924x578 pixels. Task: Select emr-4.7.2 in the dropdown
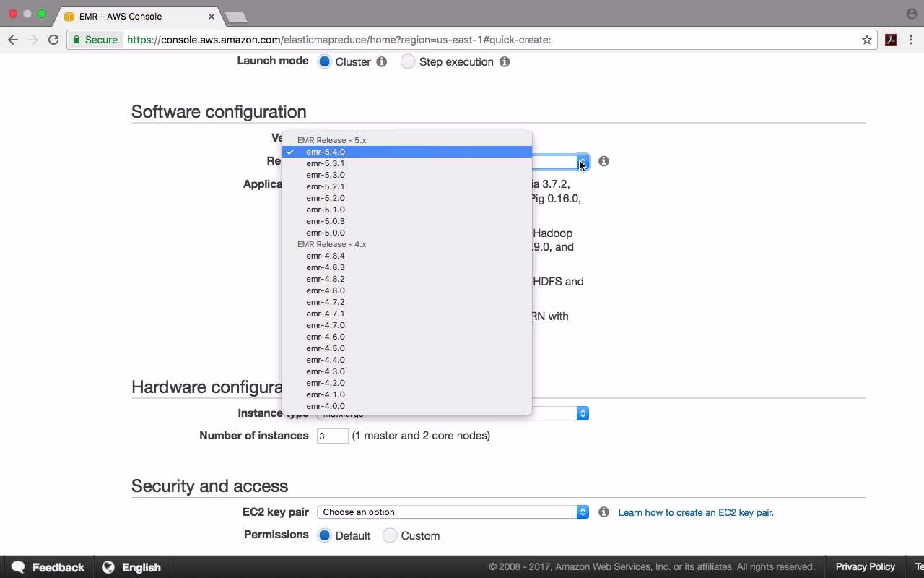click(407, 302)
